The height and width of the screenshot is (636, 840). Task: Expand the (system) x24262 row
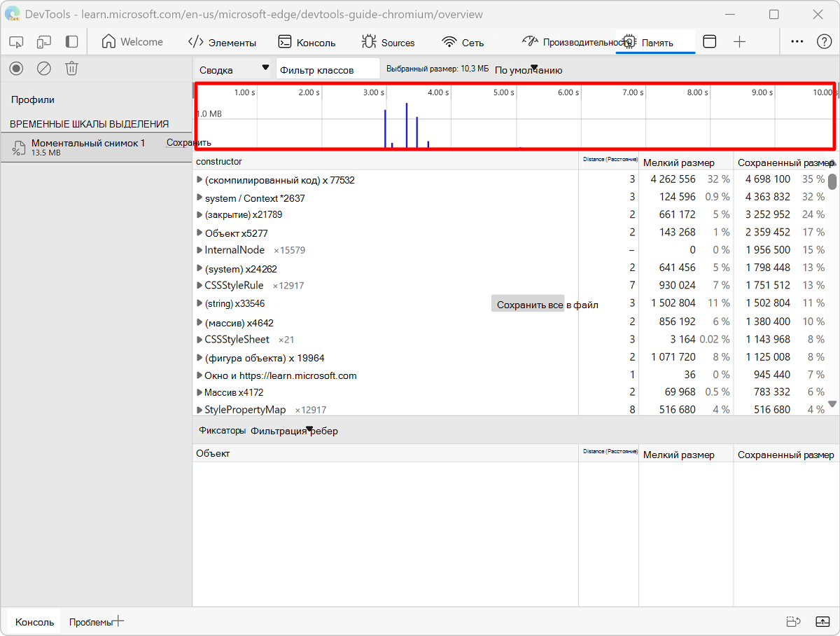tap(199, 268)
